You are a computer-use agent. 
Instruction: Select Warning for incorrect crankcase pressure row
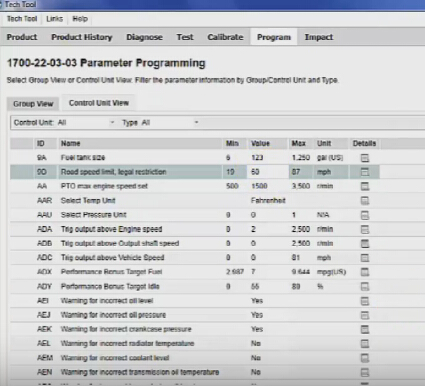click(195, 330)
